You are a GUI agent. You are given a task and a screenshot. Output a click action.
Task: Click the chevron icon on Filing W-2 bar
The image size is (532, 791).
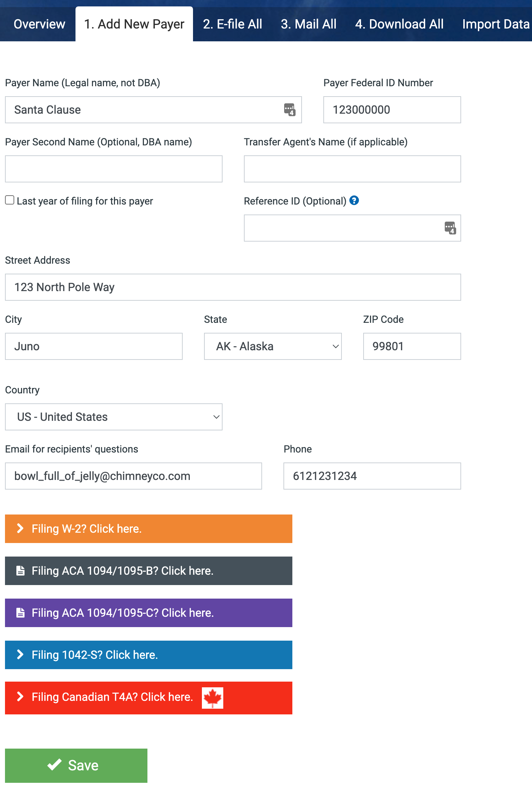pos(20,528)
